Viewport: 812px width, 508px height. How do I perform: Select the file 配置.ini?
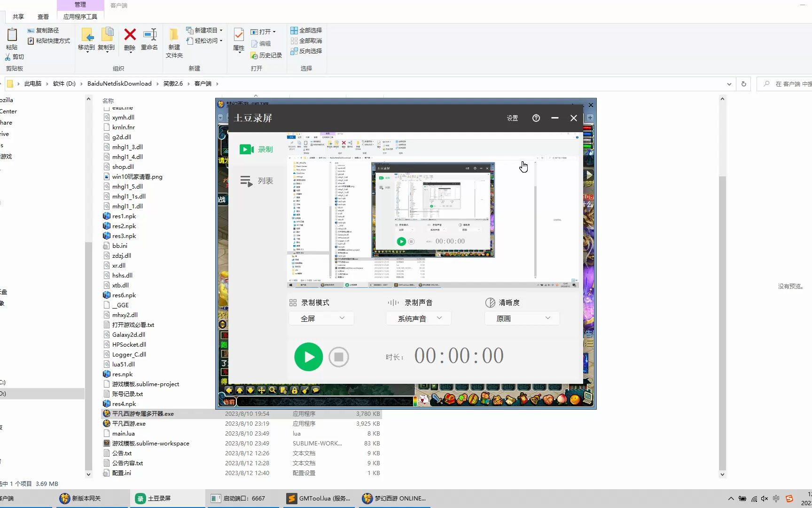tap(122, 473)
